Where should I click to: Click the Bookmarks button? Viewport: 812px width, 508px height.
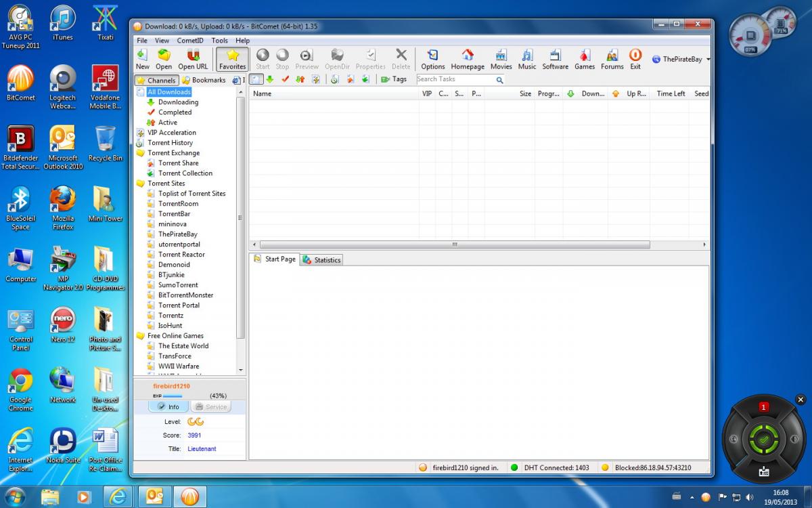[204, 80]
